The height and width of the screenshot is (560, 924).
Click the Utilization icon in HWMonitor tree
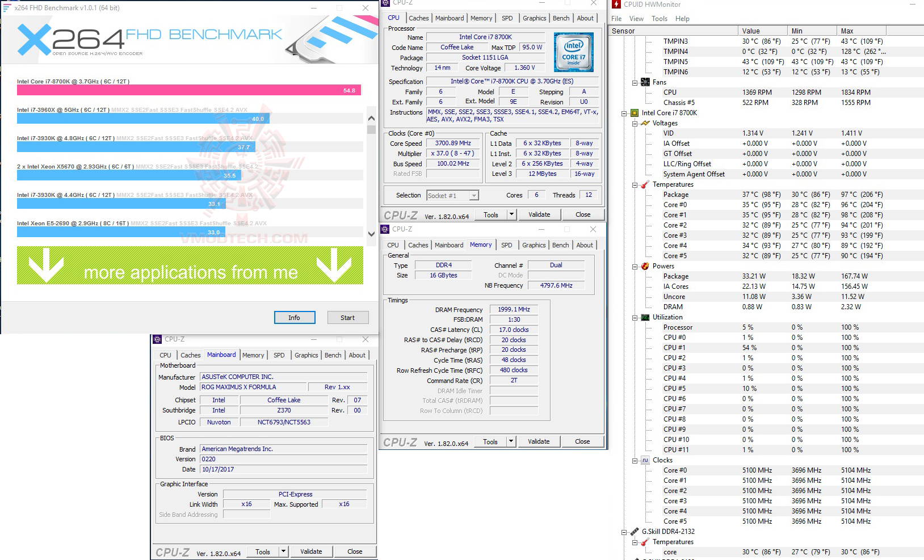click(x=645, y=317)
